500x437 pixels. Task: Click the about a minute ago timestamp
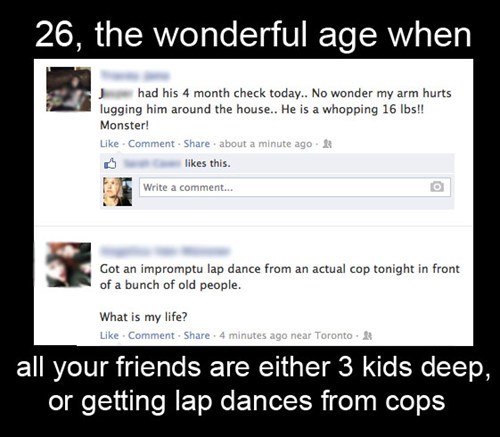pos(265,144)
